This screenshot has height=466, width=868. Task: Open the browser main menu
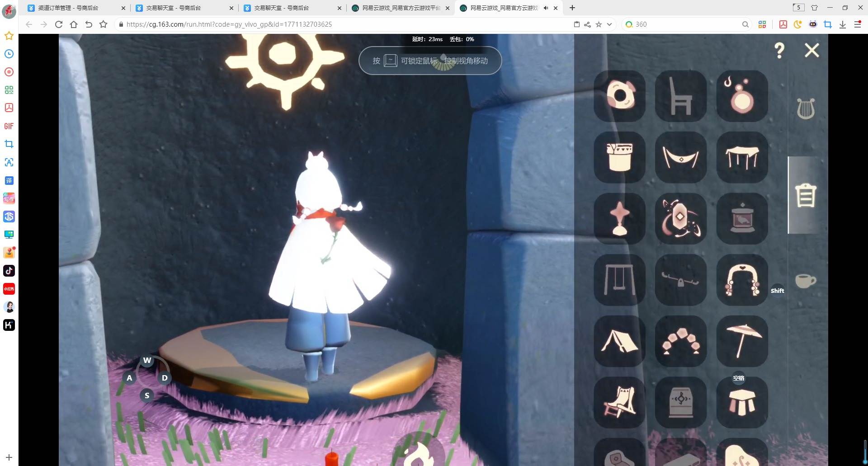(858, 24)
